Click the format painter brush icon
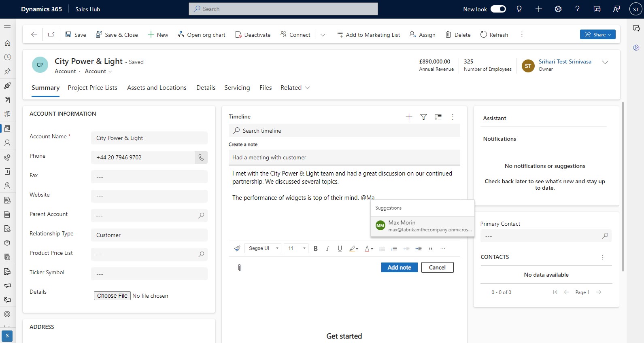This screenshot has width=644, height=343. coord(237,248)
